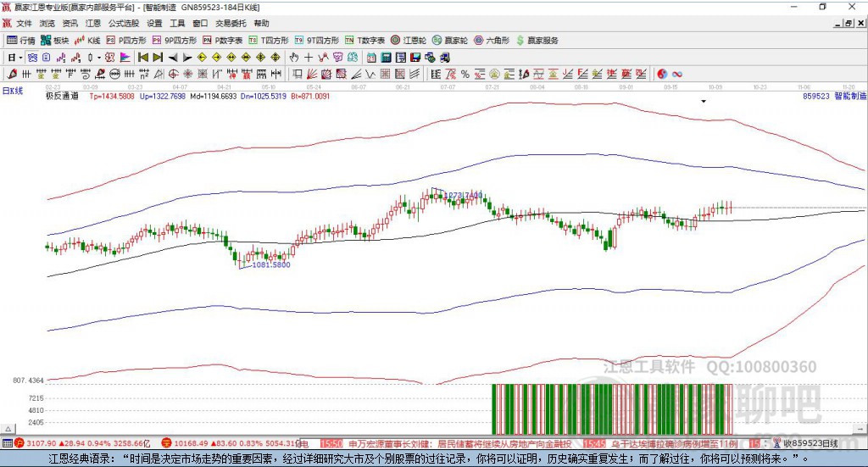868x467 pixels.
Task: Select the Gann fan lines tool
Action: pos(312,74)
